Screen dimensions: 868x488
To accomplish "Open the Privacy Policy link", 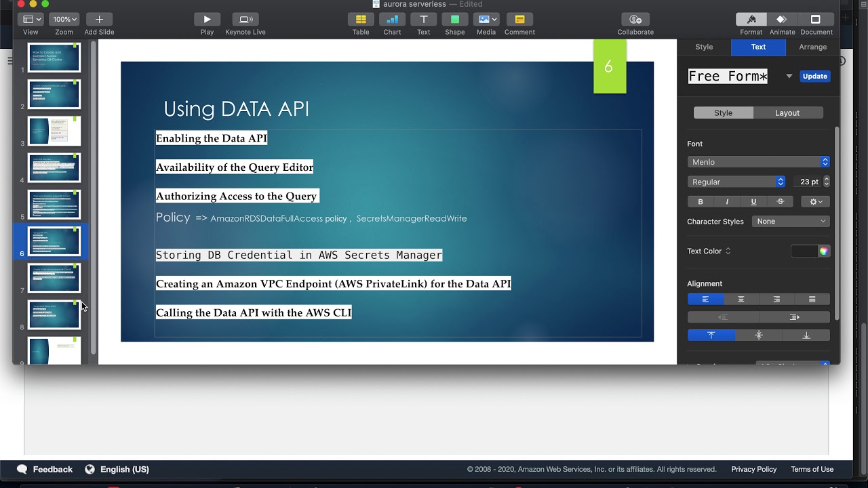I will [753, 469].
